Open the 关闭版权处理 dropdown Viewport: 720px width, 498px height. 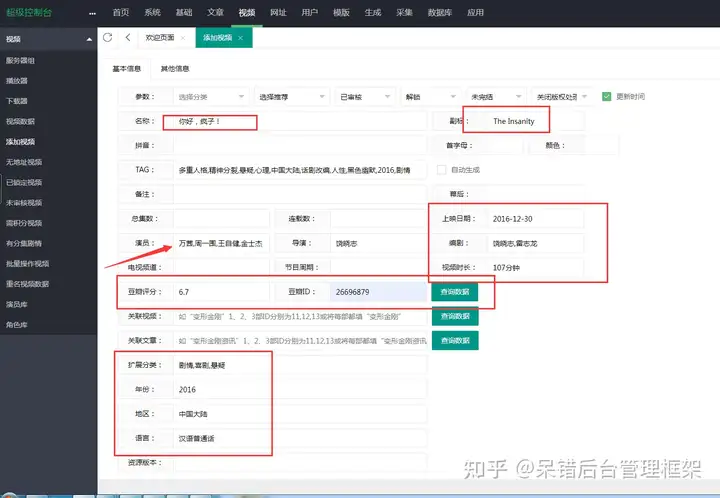[562, 97]
